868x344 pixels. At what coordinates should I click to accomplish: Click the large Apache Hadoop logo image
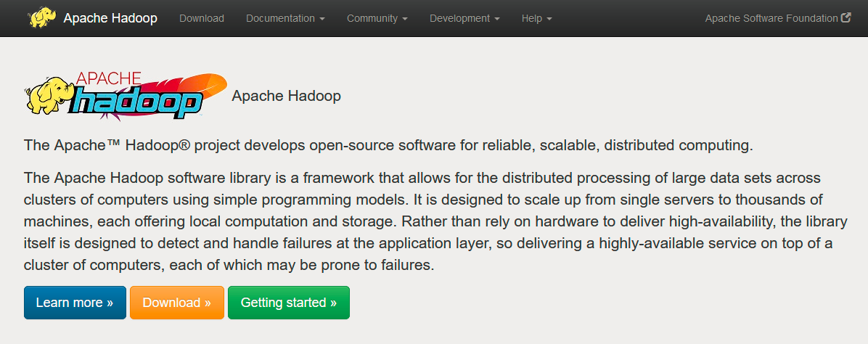[126, 96]
